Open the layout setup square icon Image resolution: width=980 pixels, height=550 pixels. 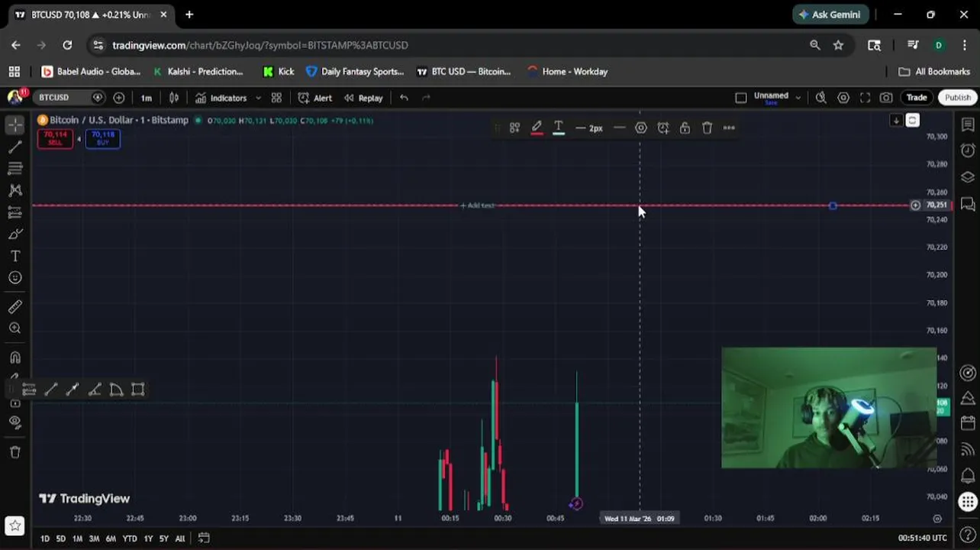pyautogui.click(x=740, y=98)
